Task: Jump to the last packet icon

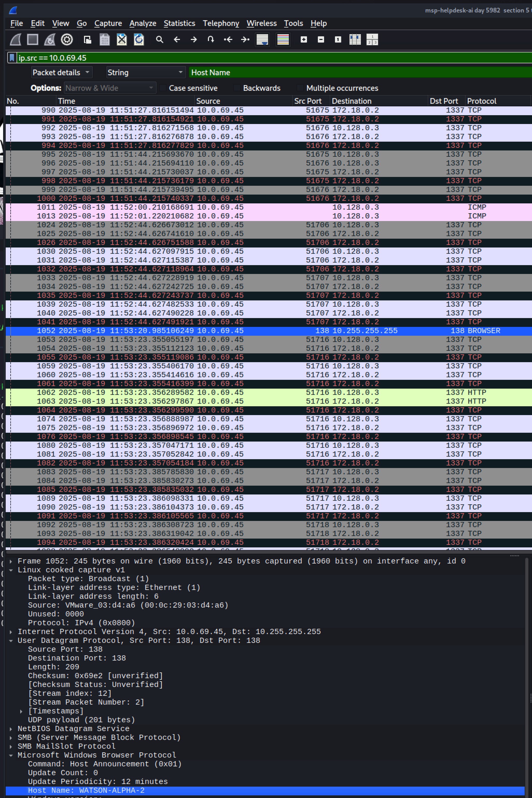Action: pos(245,40)
